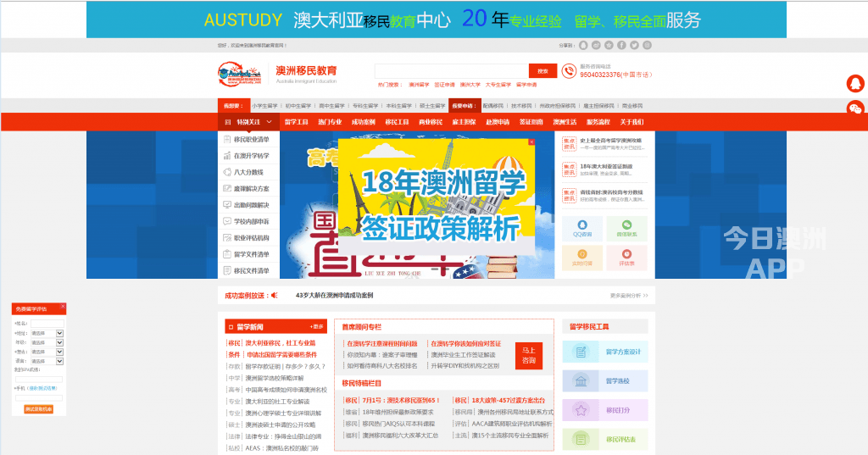Open the 微信联系 WeChat contact tile

(x=626, y=227)
